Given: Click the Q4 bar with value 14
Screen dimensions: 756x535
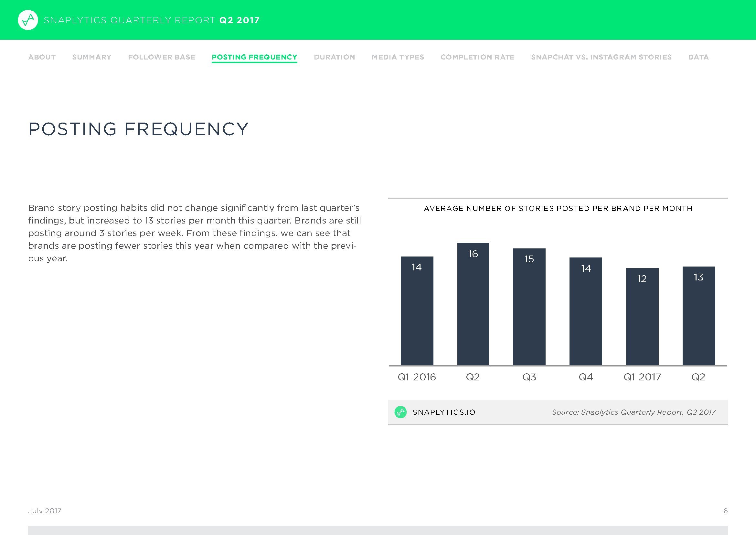Looking at the screenshot, I should click(x=586, y=311).
